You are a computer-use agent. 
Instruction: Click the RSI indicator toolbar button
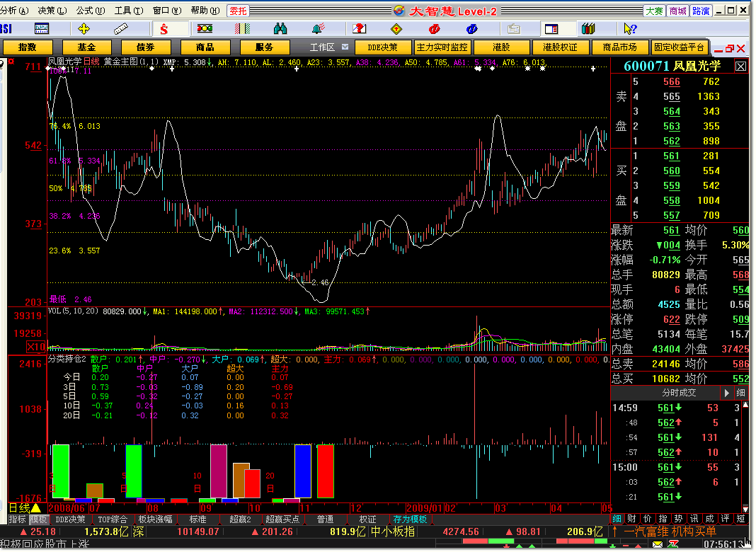tap(6, 29)
